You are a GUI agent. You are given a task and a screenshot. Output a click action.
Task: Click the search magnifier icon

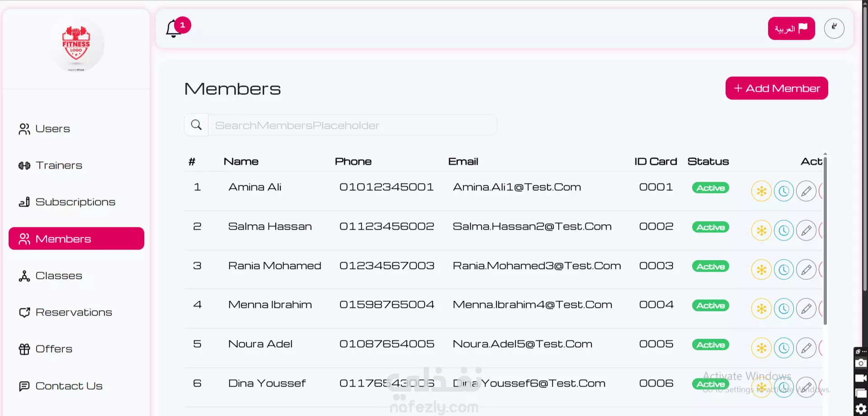coord(196,125)
